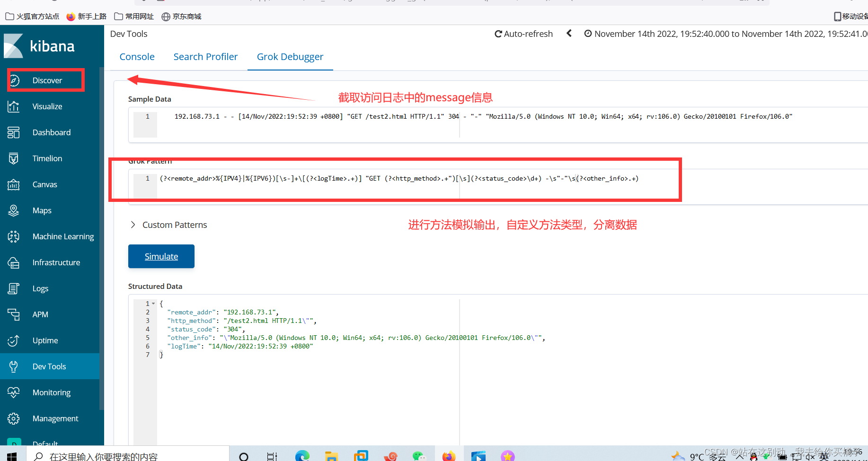Open Discover from the Kibana sidebar

click(47, 80)
